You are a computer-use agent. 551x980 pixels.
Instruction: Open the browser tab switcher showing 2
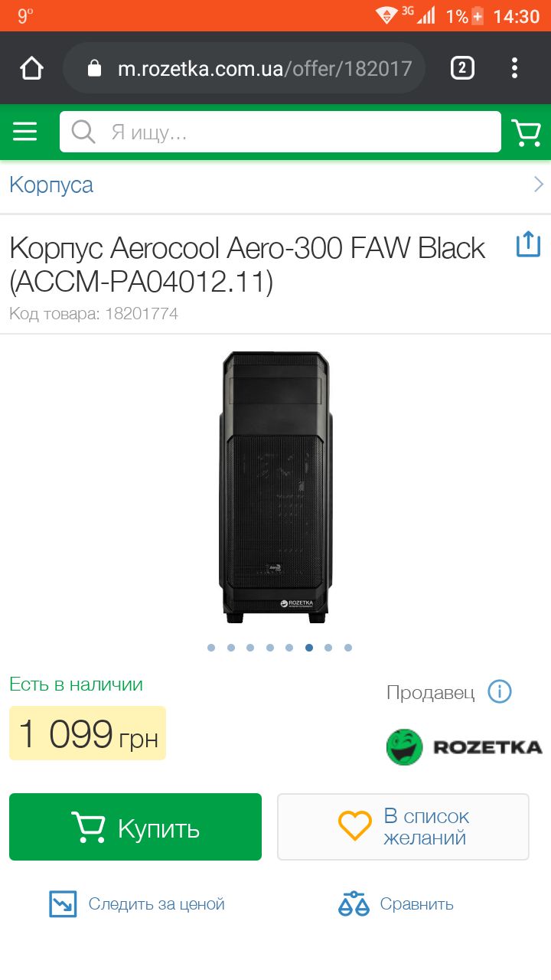coord(461,69)
